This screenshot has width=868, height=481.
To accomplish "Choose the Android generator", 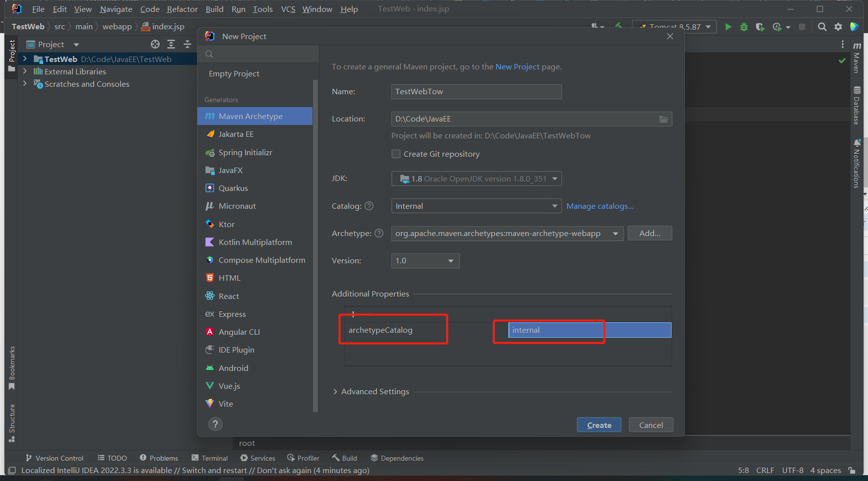I will pyautogui.click(x=255, y=368).
